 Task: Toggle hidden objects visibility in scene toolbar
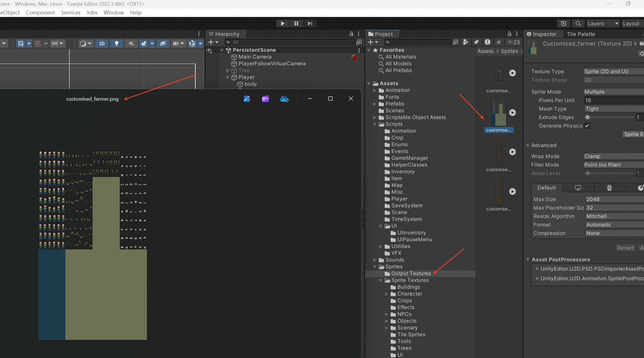pyautogui.click(x=163, y=44)
